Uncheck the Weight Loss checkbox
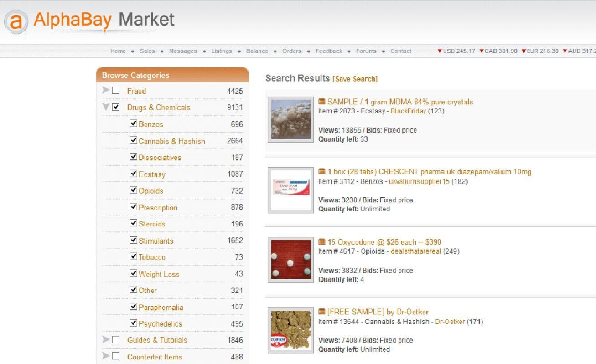Image resolution: width=596 pixels, height=364 pixels. (x=133, y=273)
